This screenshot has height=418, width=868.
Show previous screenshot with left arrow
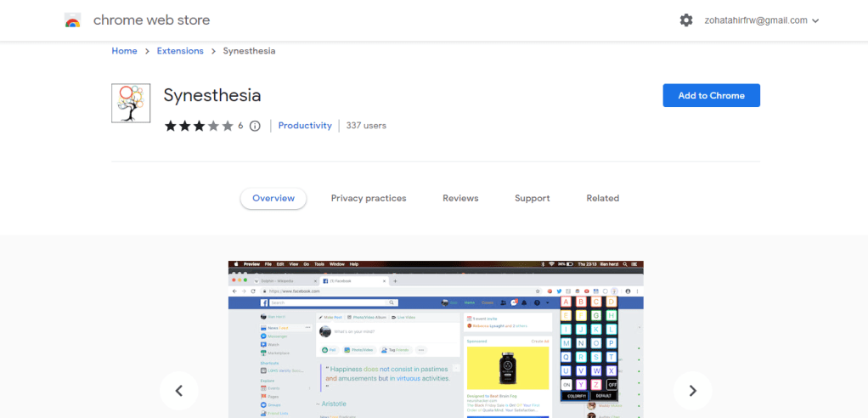179,391
